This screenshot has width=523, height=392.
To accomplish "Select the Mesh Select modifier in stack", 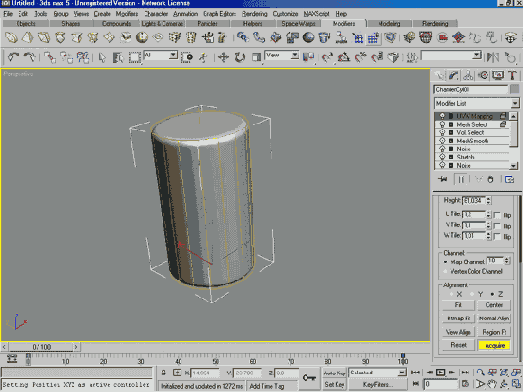I will coord(471,124).
